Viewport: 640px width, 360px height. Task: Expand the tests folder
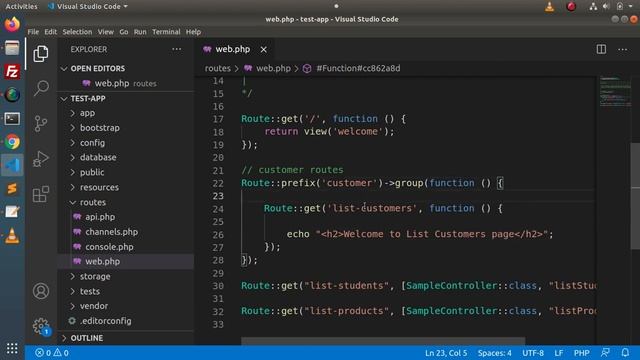coord(125,291)
